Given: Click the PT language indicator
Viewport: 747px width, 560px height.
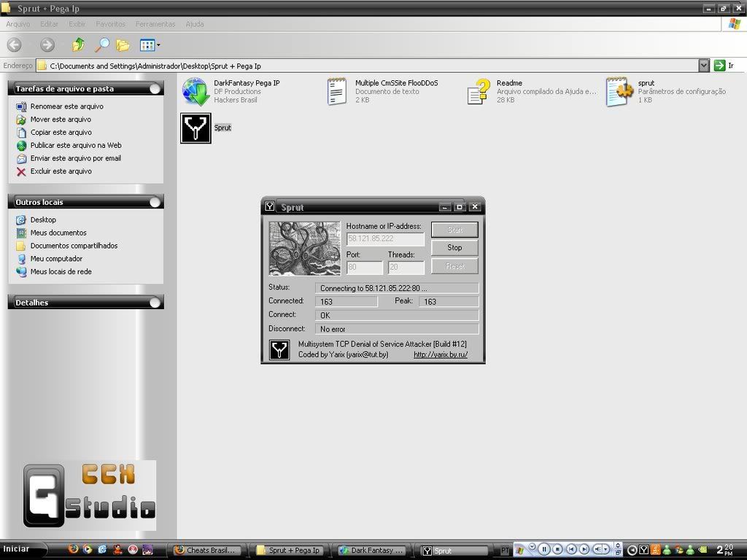Looking at the screenshot, I should (x=505, y=550).
